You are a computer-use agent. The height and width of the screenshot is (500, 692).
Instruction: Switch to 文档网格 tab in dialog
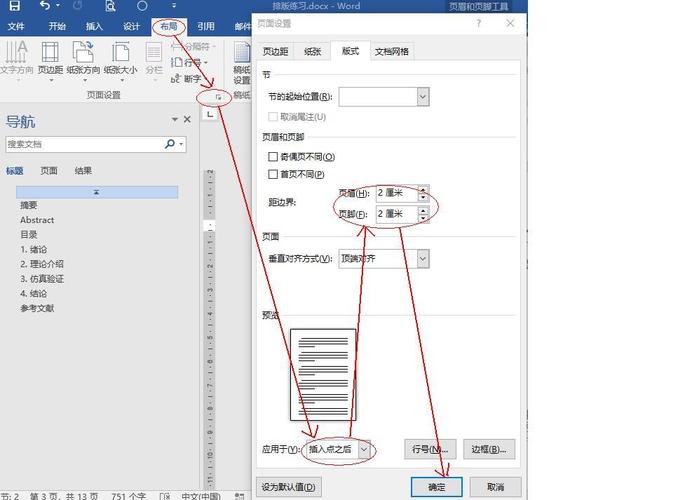tap(392, 52)
